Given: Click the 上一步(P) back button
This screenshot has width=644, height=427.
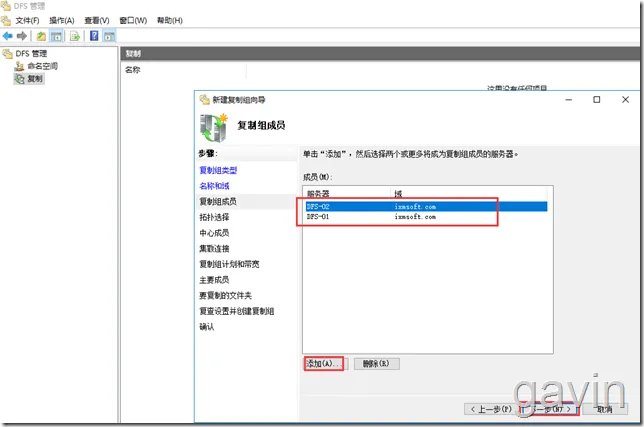Looking at the screenshot, I should (491, 409).
